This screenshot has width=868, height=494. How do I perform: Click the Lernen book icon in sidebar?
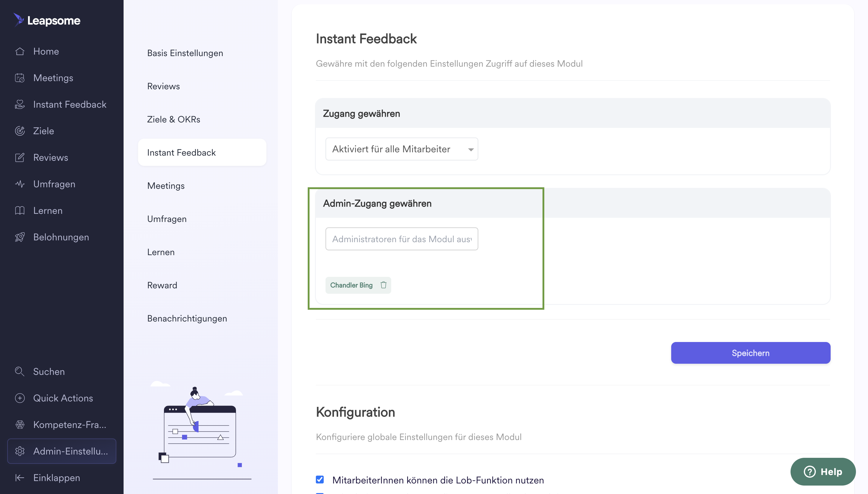pyautogui.click(x=20, y=211)
